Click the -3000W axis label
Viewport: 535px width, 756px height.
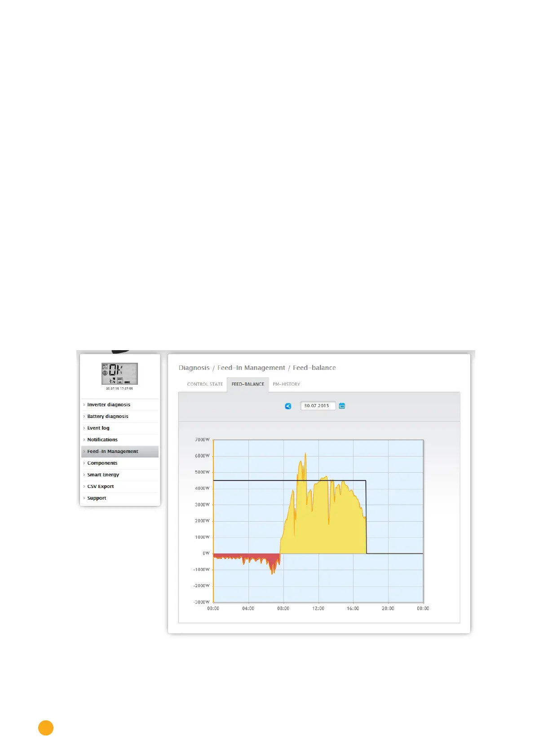click(x=202, y=602)
